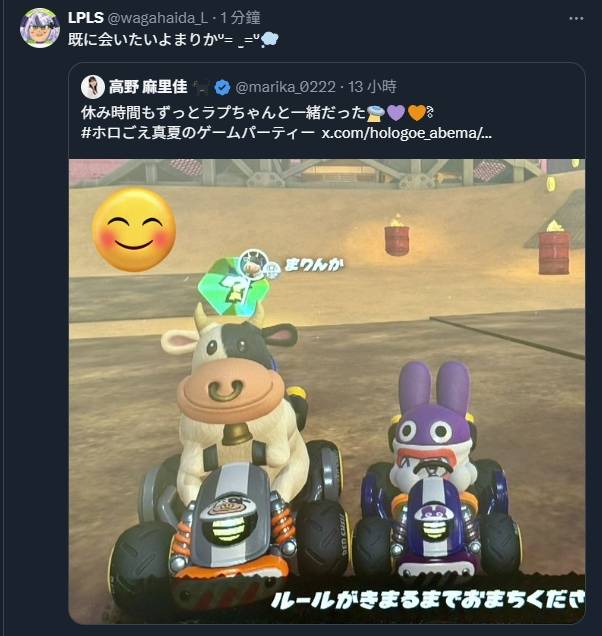Screen dimensions: 602x636
Task: Click the purple heart emoji
Action: coord(396,113)
